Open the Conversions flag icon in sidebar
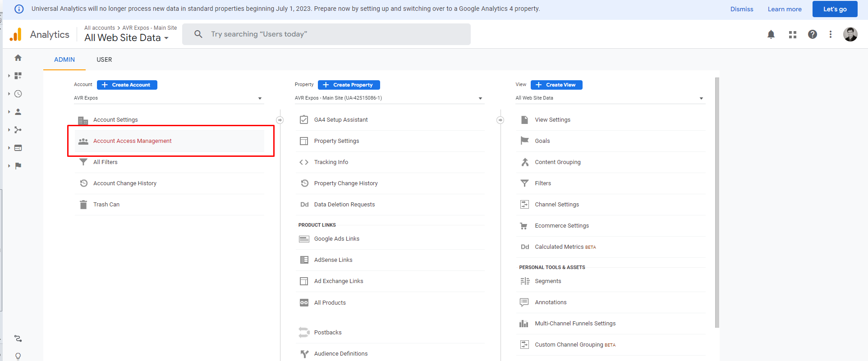 pos(18,166)
